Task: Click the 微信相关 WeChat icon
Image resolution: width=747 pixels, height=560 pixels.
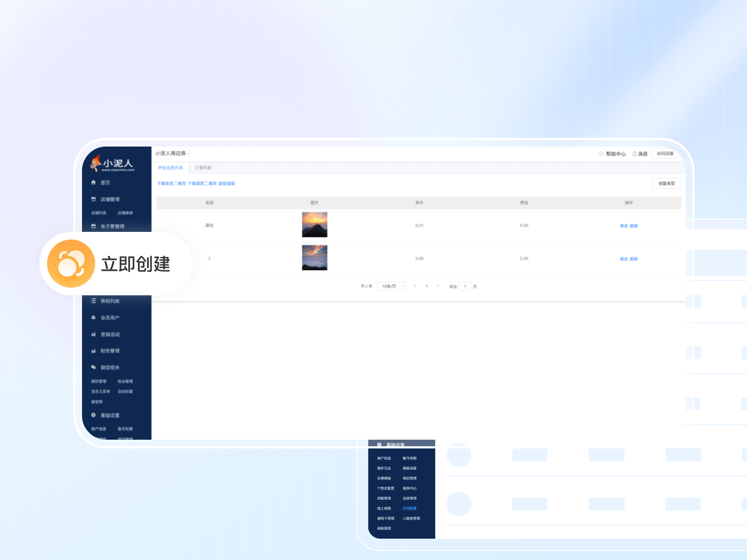Action: tap(94, 367)
